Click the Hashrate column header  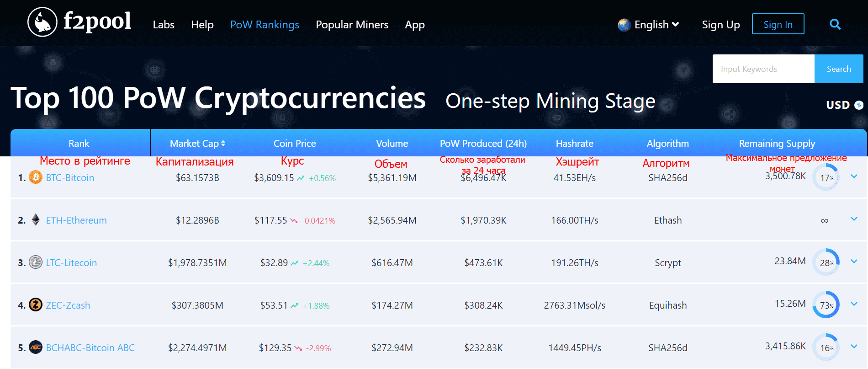(575, 144)
